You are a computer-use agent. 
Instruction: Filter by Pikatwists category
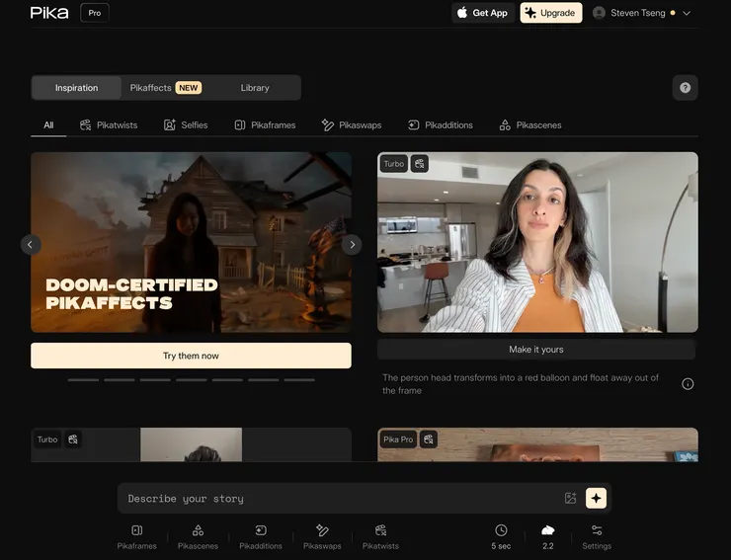pos(109,125)
